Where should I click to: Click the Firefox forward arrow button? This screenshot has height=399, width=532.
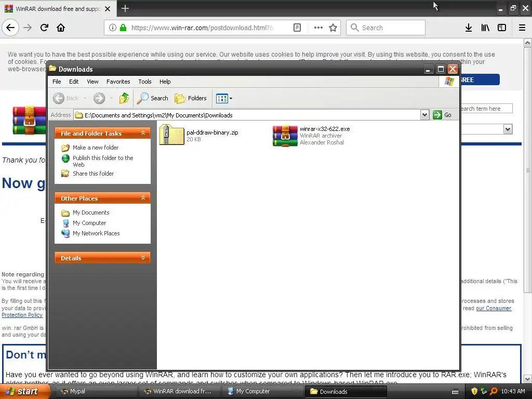click(x=28, y=28)
